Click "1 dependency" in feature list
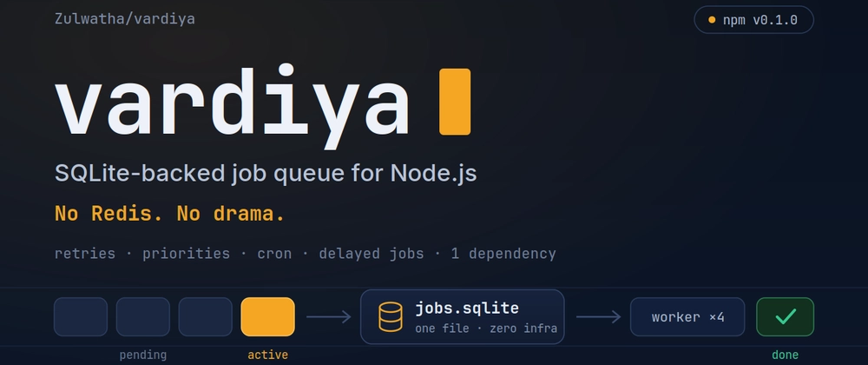The image size is (868, 365). (503, 254)
